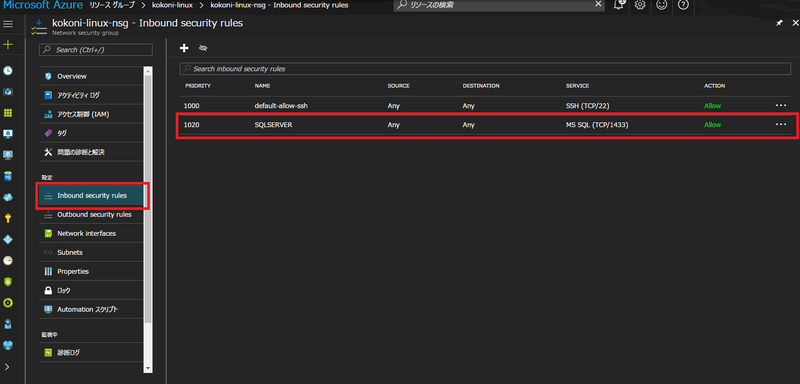Open the cube All resources icon
800x384 pixels.
click(x=8, y=92)
